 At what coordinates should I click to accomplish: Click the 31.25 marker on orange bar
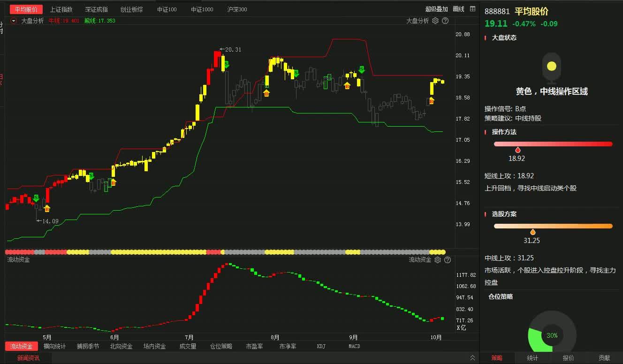[532, 232]
